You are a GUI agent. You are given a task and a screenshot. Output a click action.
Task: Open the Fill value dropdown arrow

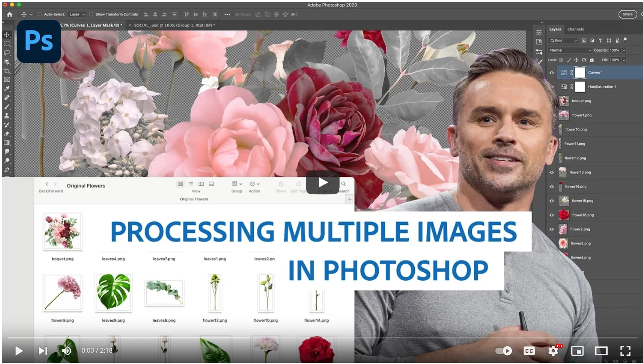pos(624,60)
